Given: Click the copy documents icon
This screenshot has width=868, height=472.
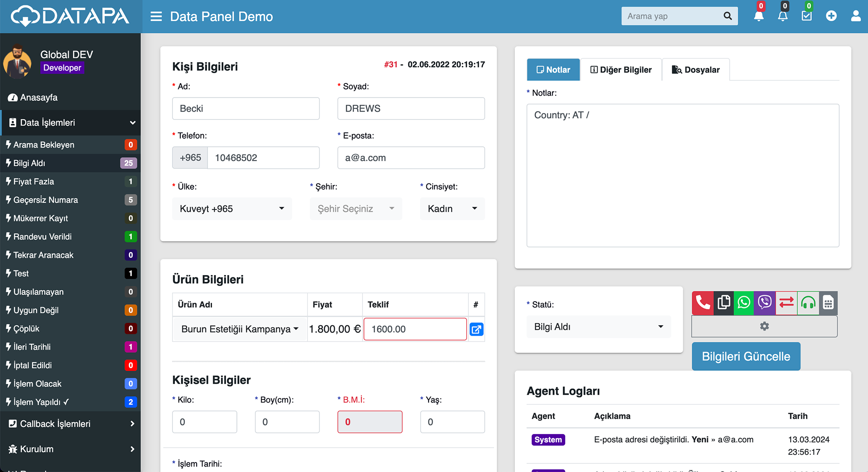Looking at the screenshot, I should 724,303.
